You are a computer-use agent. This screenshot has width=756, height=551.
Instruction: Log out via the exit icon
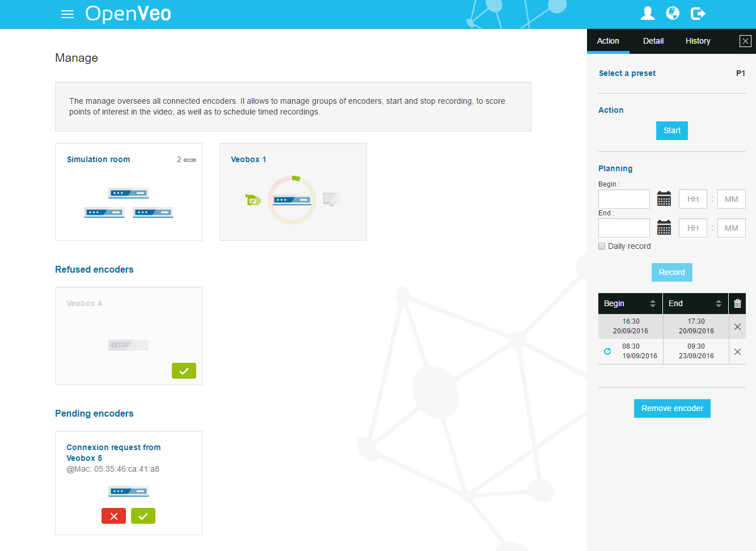pyautogui.click(x=698, y=13)
